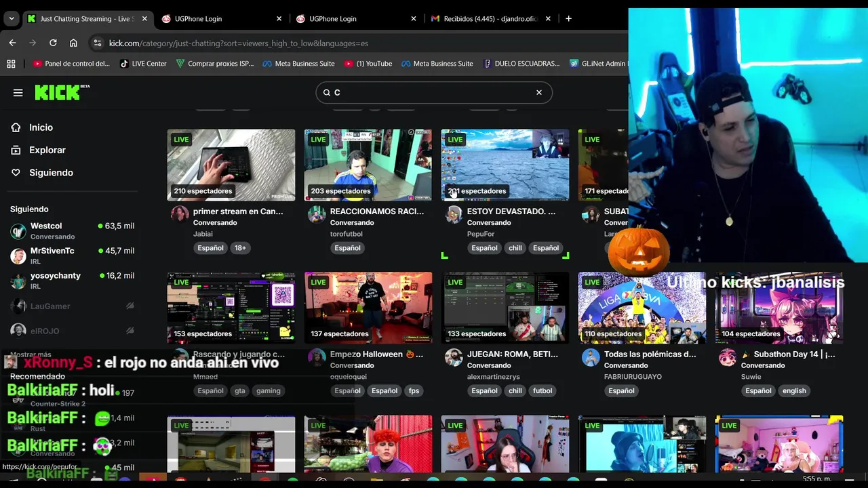Select the fps tag under oqueioquei
The image size is (868, 488).
tap(414, 391)
